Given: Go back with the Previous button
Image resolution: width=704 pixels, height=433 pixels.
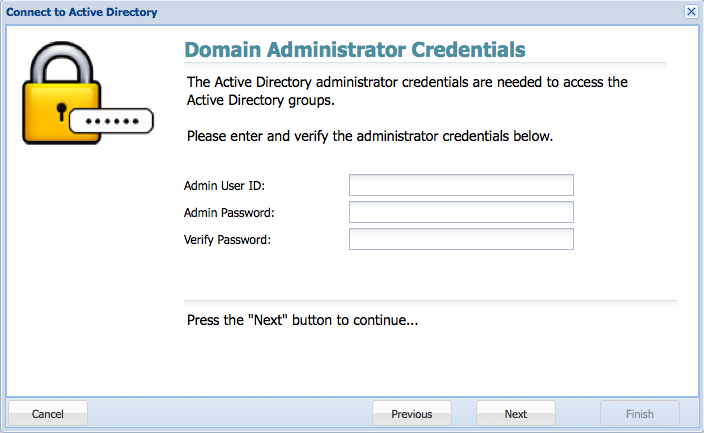Looking at the screenshot, I should coord(412,414).
